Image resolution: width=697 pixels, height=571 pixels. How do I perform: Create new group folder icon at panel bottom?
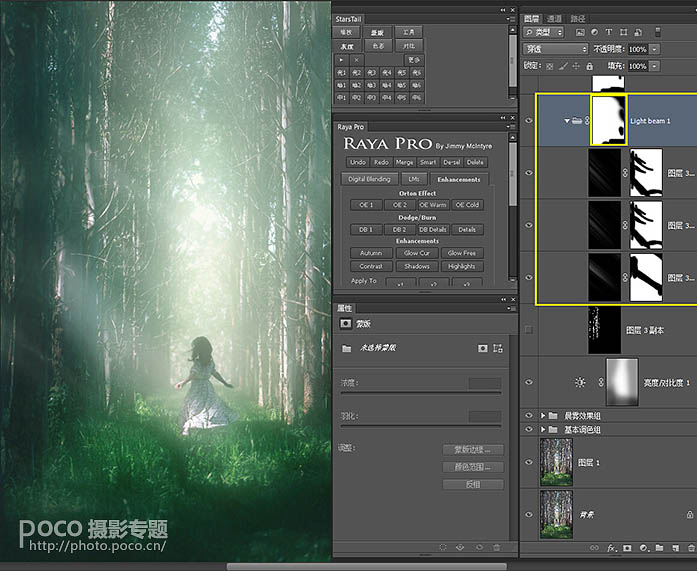[x=659, y=548]
